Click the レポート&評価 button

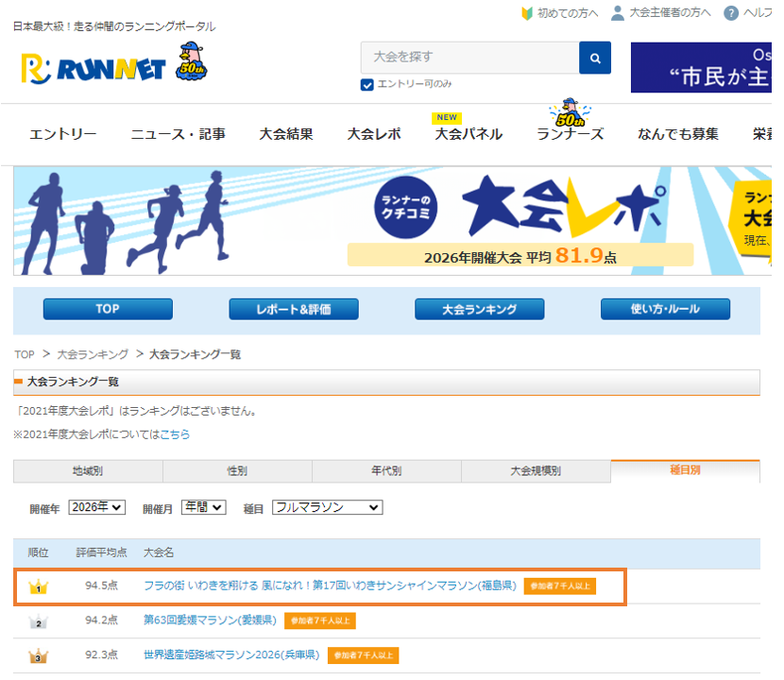click(x=293, y=309)
